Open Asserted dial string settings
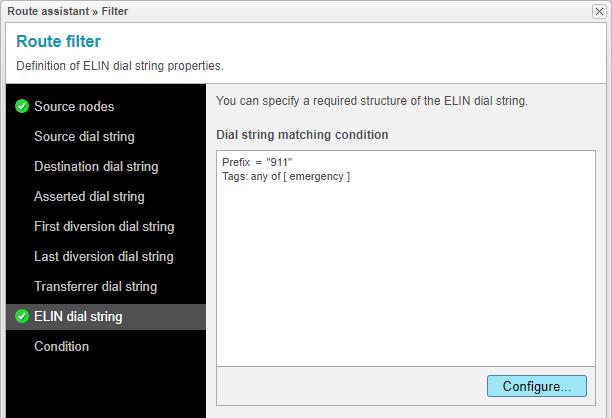The width and height of the screenshot is (612, 418). pyautogui.click(x=89, y=196)
